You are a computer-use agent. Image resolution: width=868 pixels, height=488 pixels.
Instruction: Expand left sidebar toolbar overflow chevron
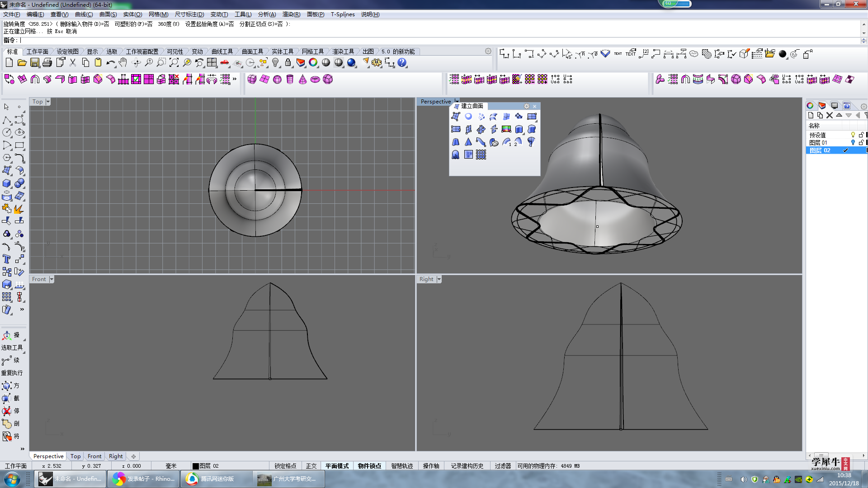(x=22, y=310)
